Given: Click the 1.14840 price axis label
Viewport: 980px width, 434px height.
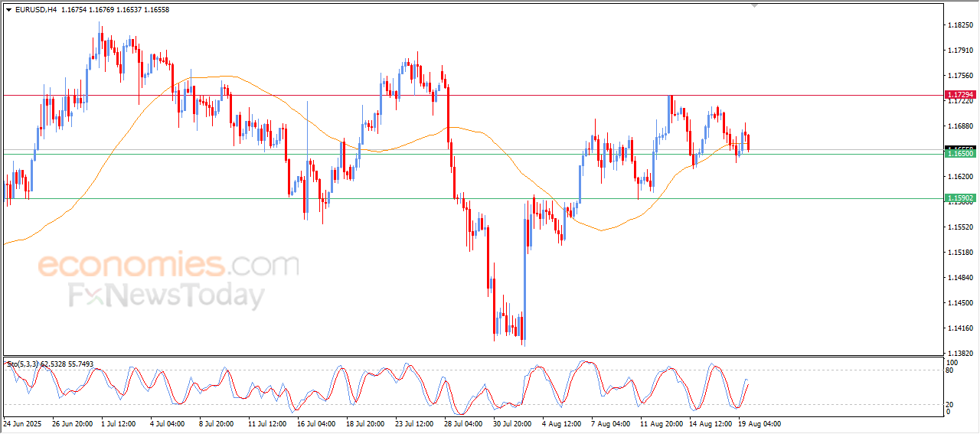Looking at the screenshot, I should tap(960, 278).
